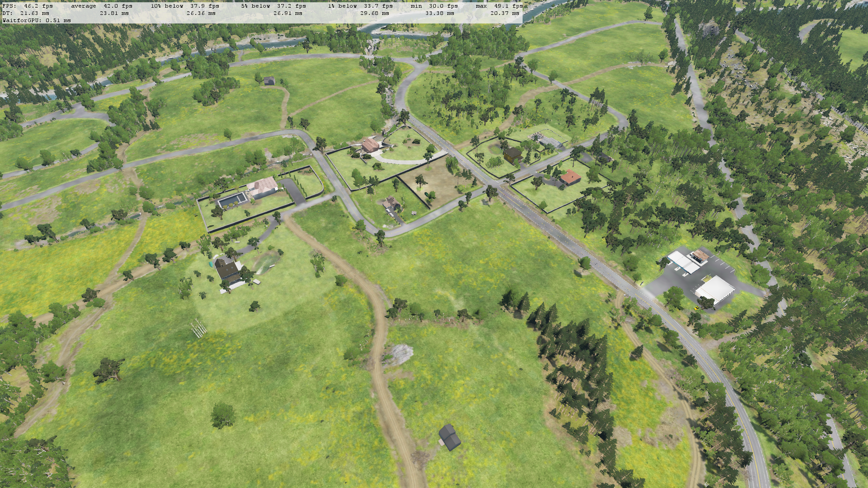Viewport: 868px width, 488px height.
Task: Click the WaitforGPU 0.51 ms reading
Action: pos(37,20)
